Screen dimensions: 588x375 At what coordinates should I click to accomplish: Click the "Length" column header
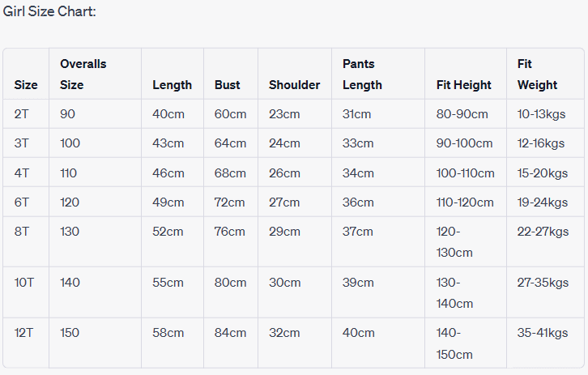172,84
